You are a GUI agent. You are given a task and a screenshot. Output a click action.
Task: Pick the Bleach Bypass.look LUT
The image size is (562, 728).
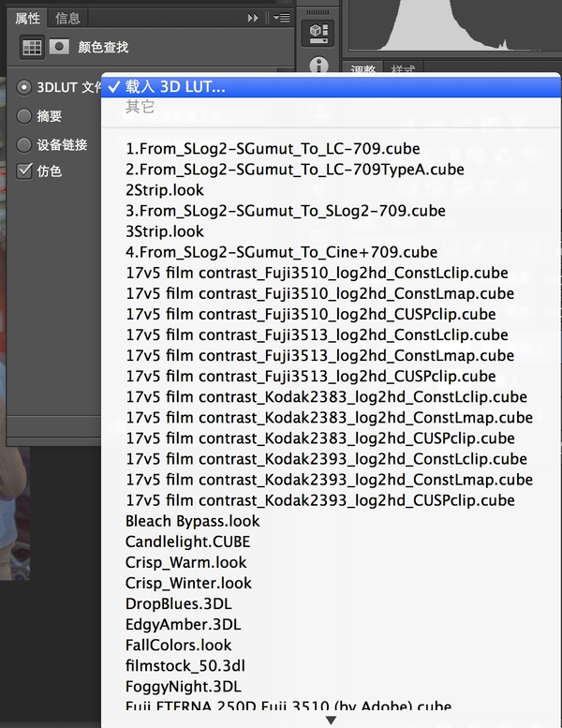(x=331, y=521)
